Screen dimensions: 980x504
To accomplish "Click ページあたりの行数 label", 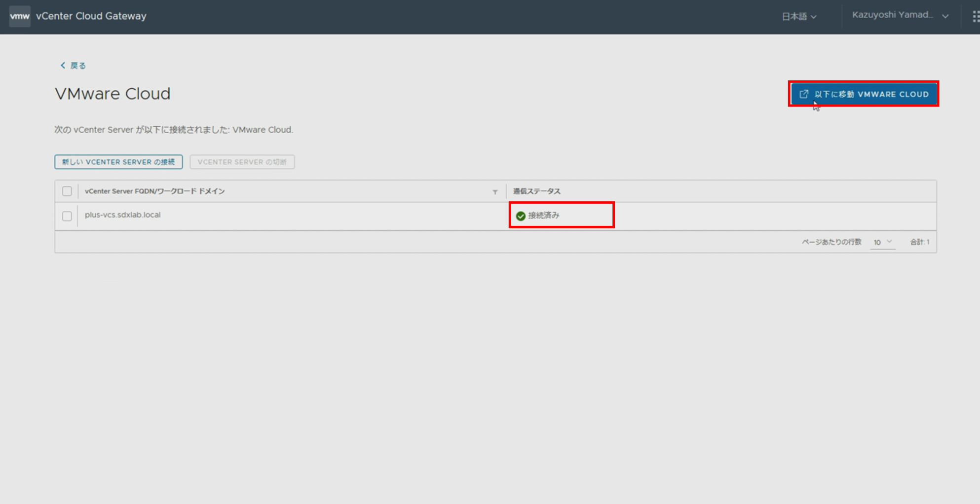I will 831,242.
